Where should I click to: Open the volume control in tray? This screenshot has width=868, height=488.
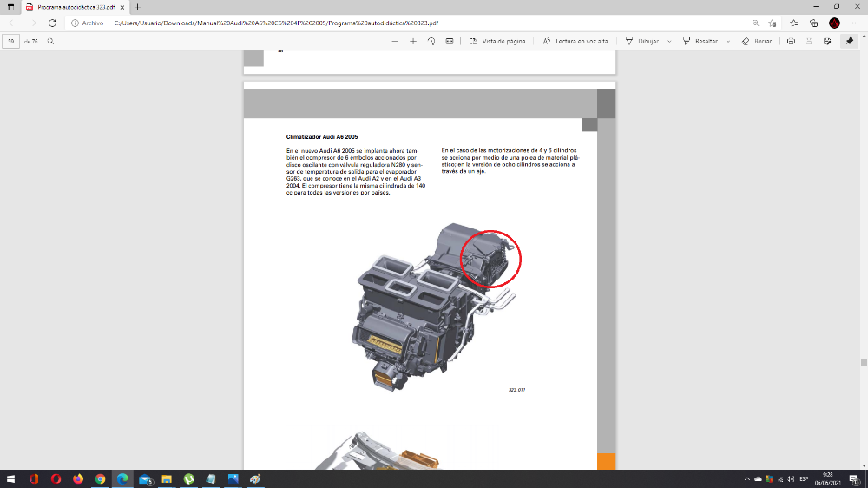pos(791,479)
